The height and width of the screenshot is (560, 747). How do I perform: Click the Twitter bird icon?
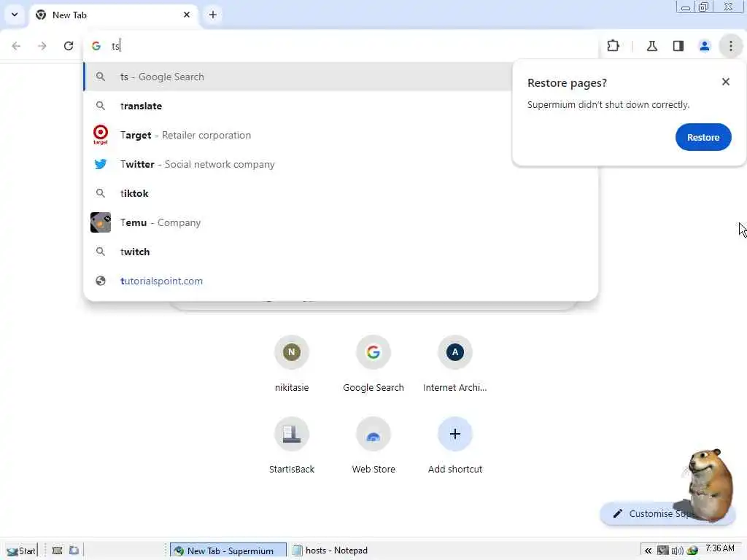(x=101, y=164)
